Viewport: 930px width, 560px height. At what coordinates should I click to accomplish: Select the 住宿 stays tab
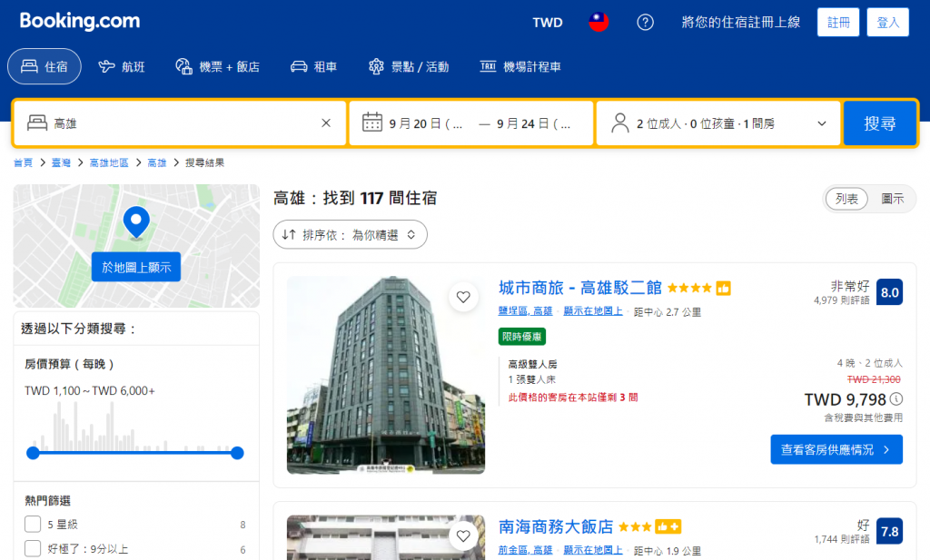[x=45, y=66]
